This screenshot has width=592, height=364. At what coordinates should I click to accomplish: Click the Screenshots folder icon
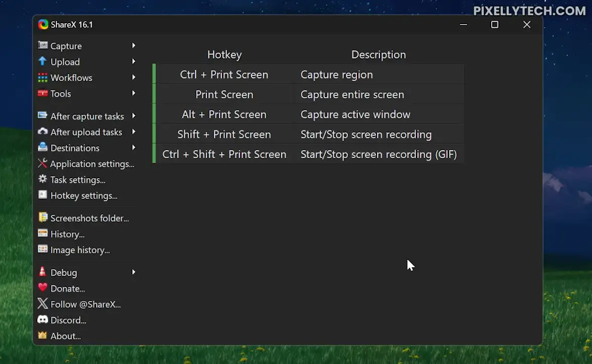pos(43,217)
